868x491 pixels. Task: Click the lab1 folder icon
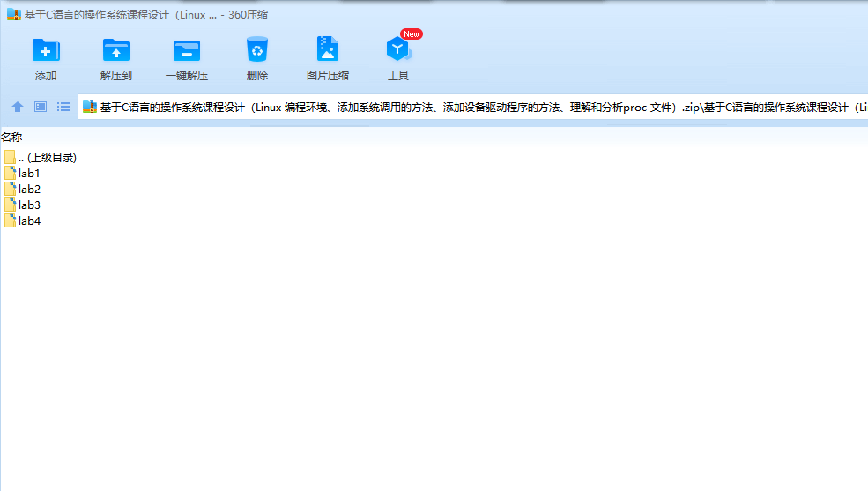(10, 174)
